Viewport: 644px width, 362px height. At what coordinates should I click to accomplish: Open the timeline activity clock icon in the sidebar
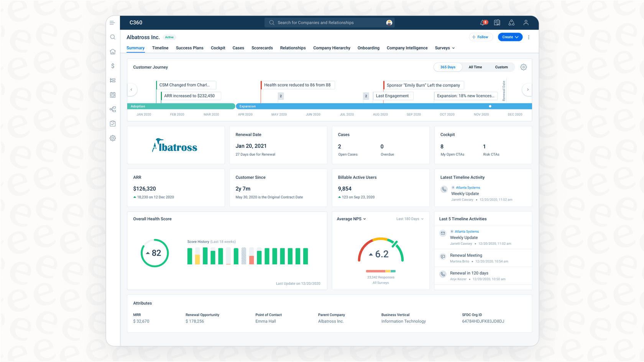[x=112, y=95]
